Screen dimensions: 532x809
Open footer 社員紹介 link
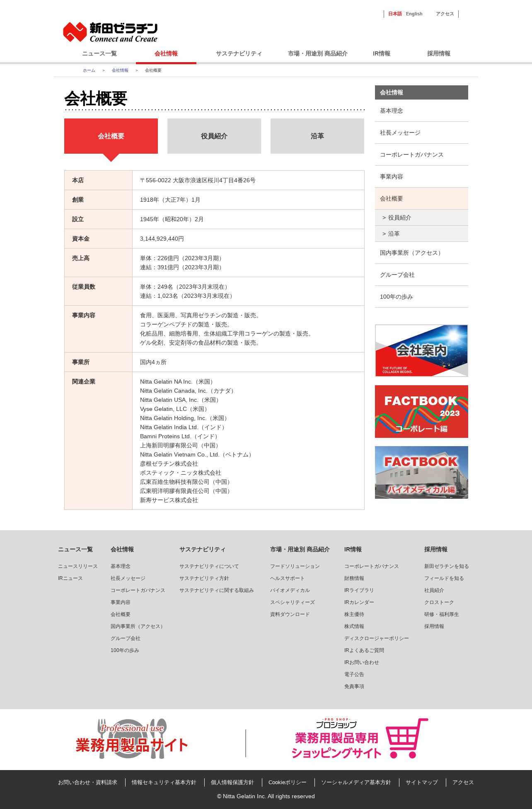pyautogui.click(x=434, y=590)
